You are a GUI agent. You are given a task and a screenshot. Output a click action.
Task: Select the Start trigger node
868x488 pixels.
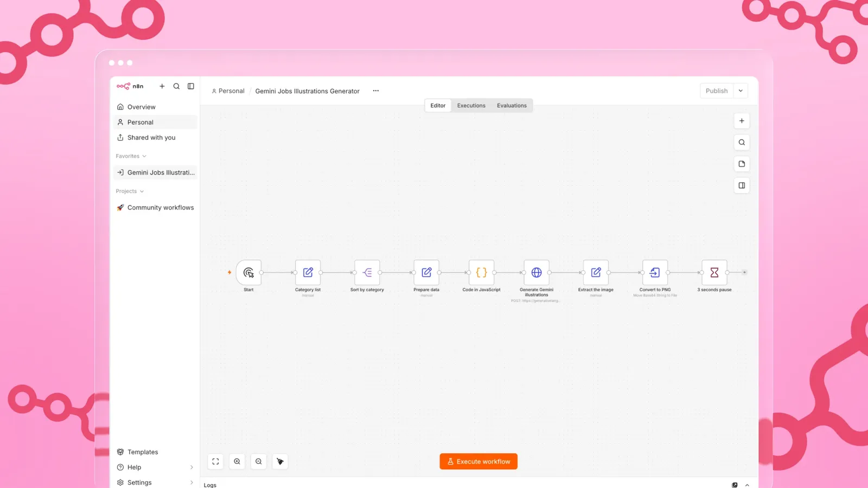click(x=248, y=272)
